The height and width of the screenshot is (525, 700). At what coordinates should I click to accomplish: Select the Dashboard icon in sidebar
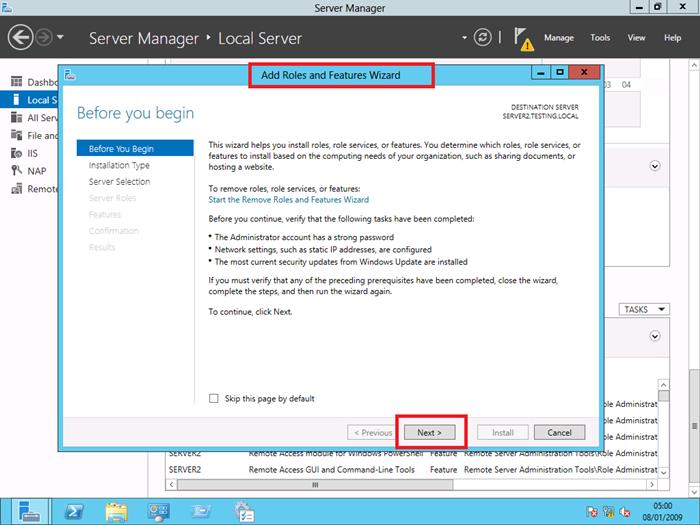coord(17,82)
